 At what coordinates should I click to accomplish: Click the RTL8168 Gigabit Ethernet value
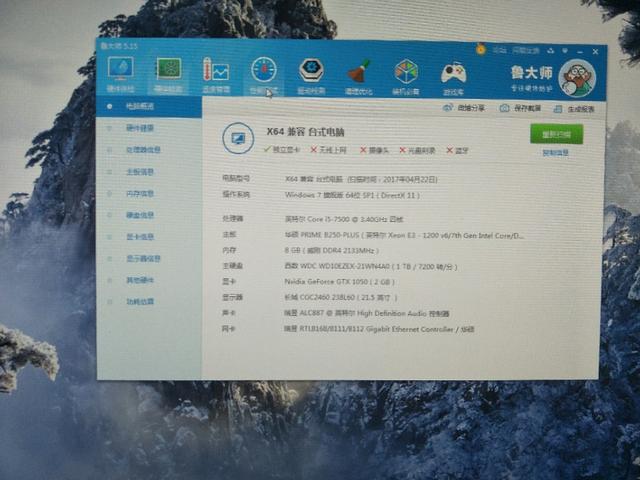pos(379,329)
